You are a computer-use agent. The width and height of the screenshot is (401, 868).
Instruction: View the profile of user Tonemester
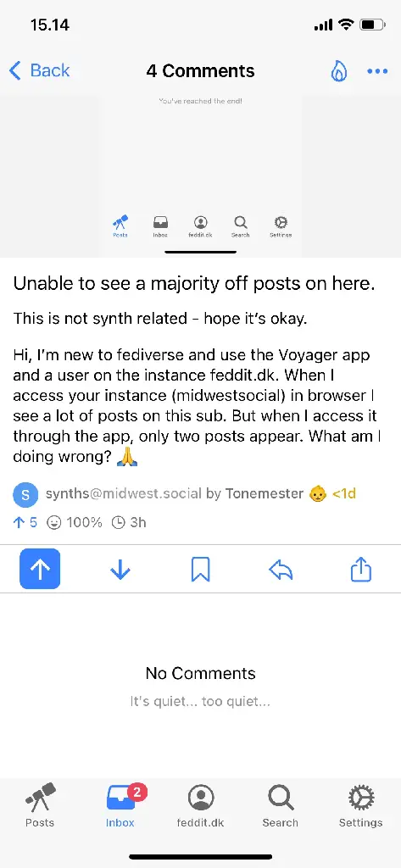pos(265,493)
